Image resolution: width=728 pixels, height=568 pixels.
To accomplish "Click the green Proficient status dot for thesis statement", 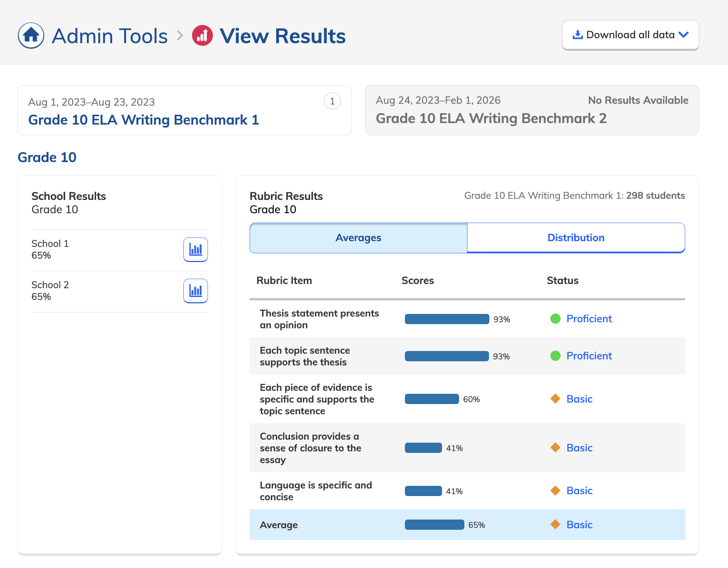I will (555, 319).
